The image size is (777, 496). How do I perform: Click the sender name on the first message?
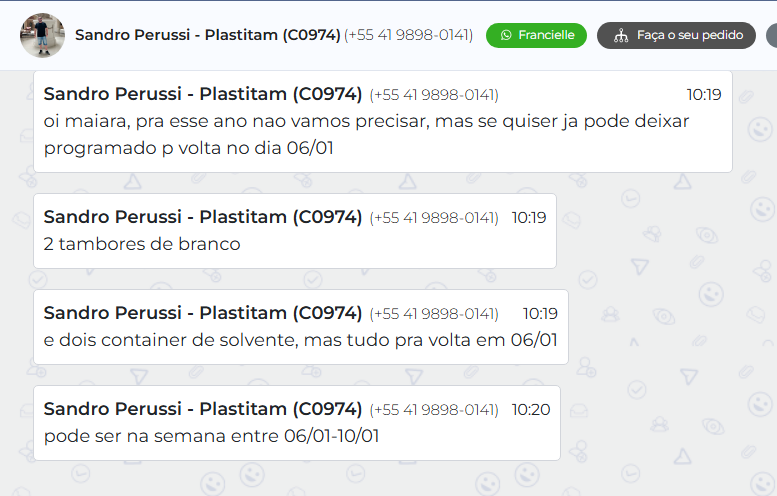[x=202, y=95]
